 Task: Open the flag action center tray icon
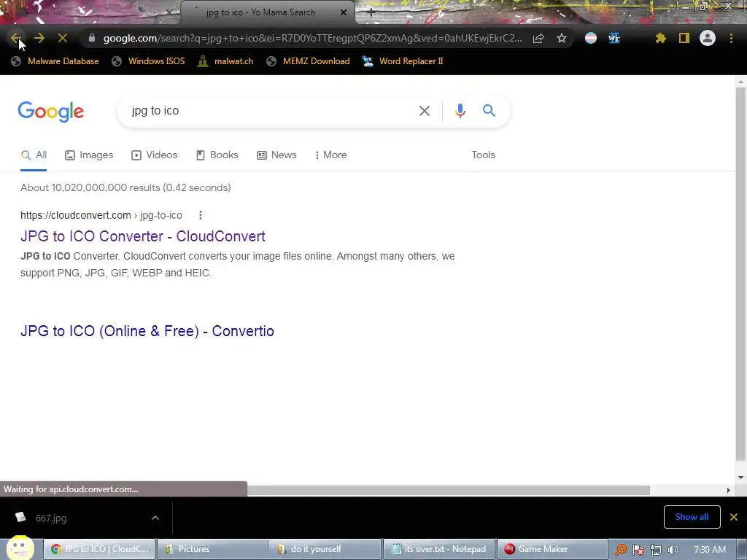pyautogui.click(x=638, y=550)
